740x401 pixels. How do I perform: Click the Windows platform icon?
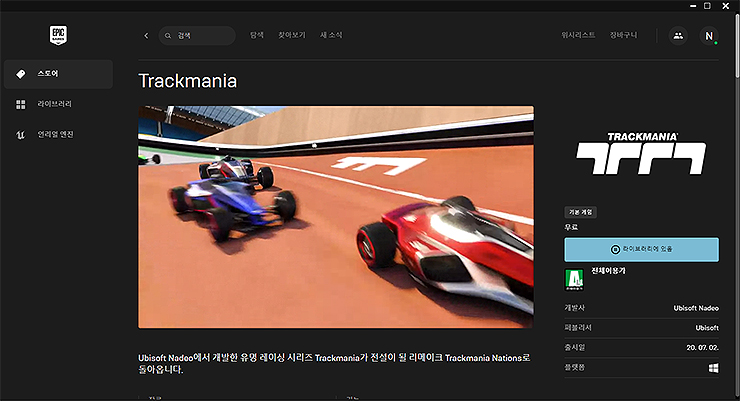point(714,368)
